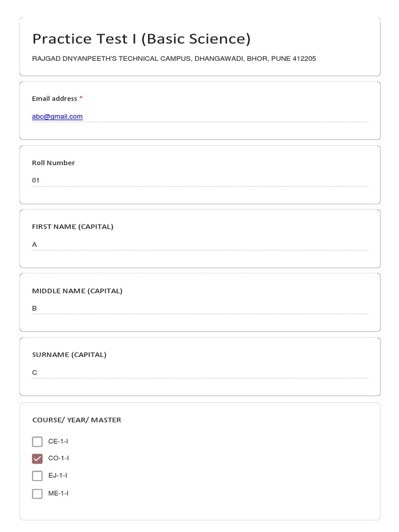Select the middle name field containing B
The image size is (399, 532).
[200, 308]
